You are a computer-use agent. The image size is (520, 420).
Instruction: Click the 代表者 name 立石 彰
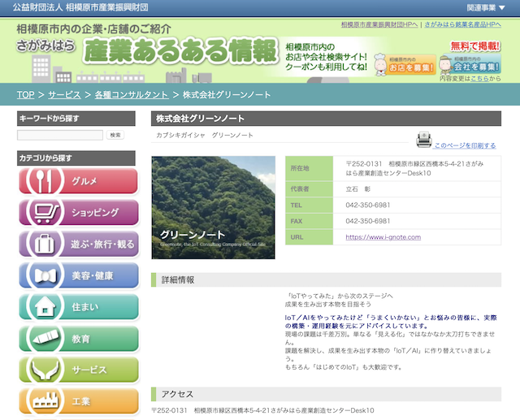tap(357, 189)
